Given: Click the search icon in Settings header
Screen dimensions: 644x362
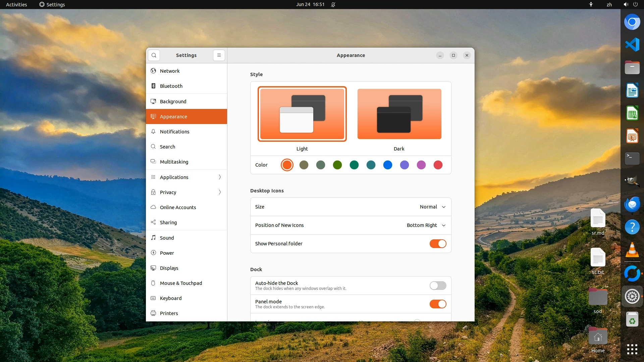Looking at the screenshot, I should click(154, 55).
